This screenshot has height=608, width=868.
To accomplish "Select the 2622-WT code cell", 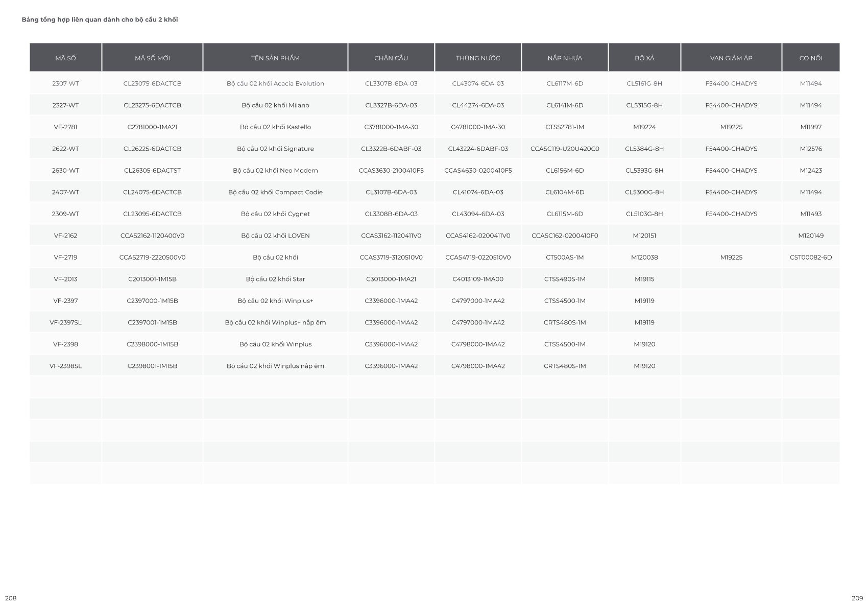I will 65,149.
